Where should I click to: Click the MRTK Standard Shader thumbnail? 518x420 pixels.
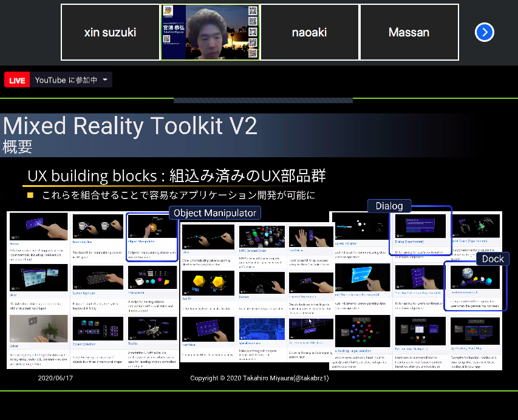coord(262,237)
